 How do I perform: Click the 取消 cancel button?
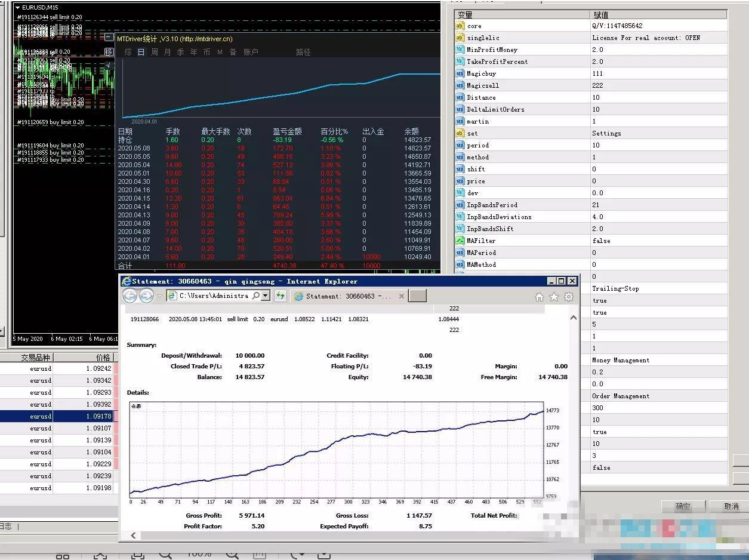click(x=731, y=506)
